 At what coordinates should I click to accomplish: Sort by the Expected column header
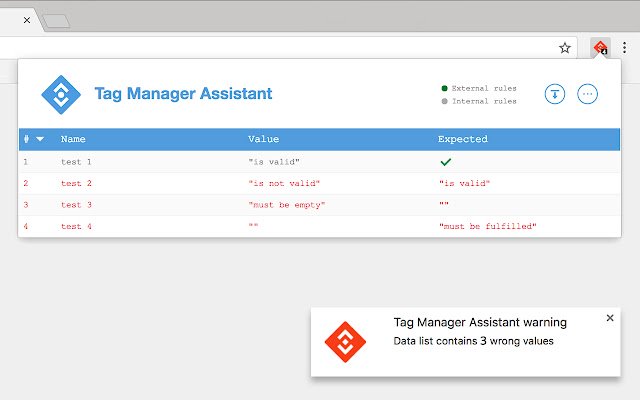[x=463, y=139]
